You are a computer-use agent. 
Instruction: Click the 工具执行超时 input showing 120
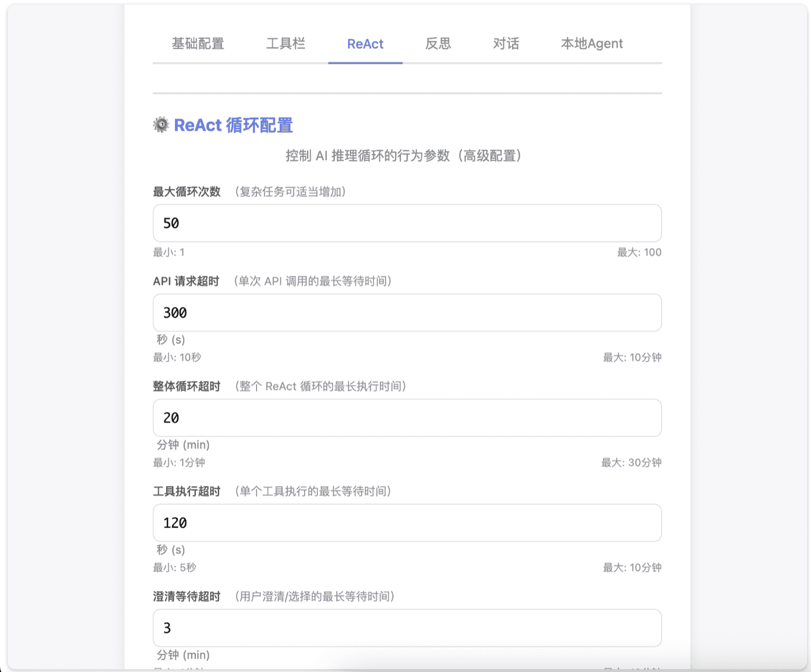[x=407, y=523]
